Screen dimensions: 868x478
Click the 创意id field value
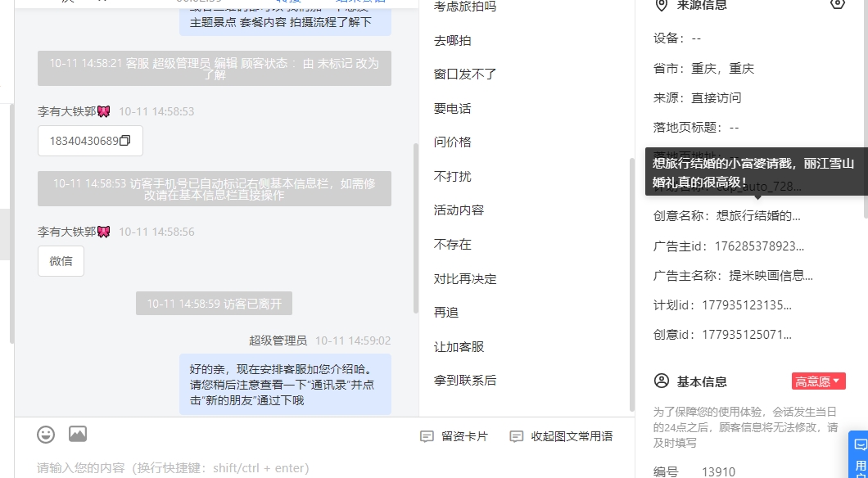[x=747, y=334]
